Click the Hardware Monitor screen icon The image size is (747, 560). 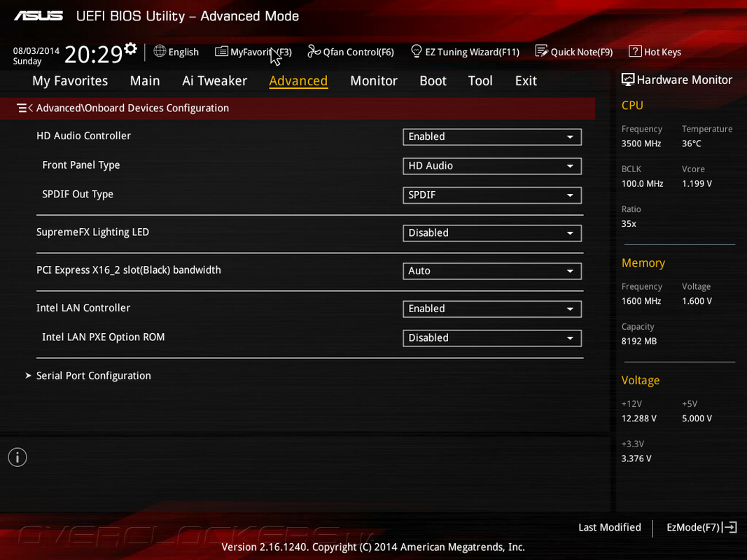coord(628,80)
